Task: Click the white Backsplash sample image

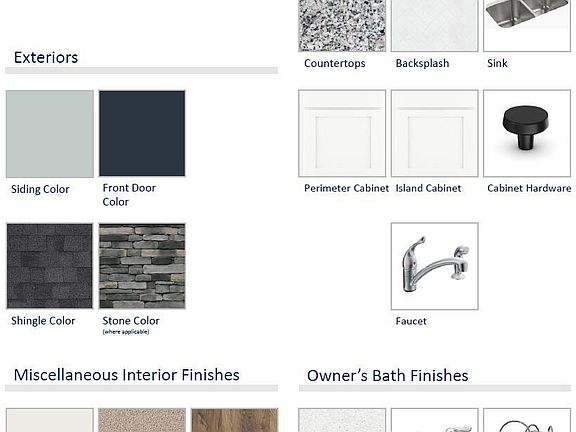Action: point(435,25)
